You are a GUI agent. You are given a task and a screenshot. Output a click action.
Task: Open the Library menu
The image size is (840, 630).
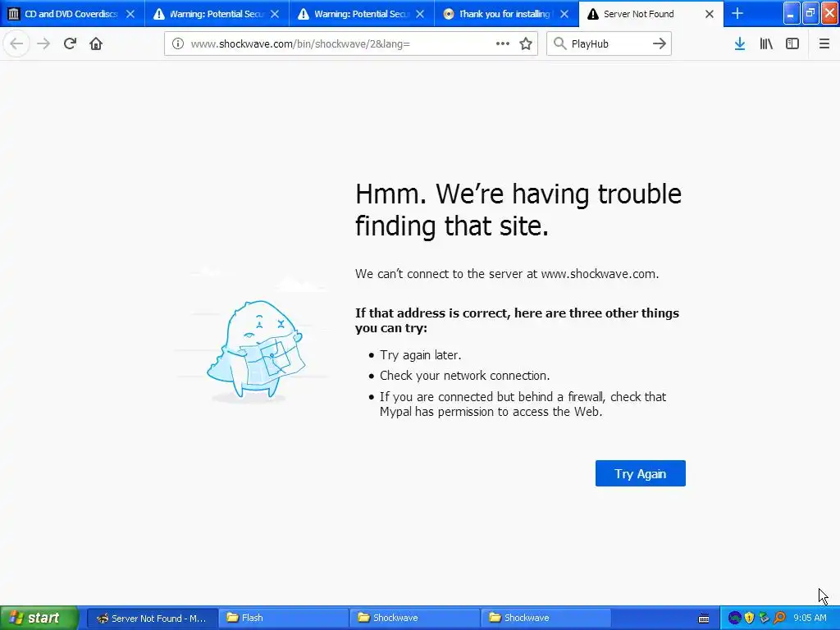click(766, 44)
